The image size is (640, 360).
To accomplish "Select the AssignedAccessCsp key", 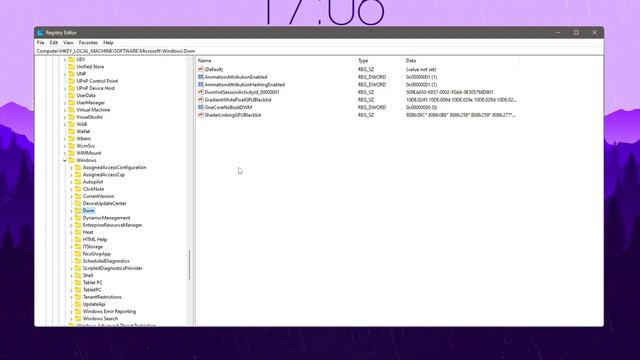I will 104,175.
